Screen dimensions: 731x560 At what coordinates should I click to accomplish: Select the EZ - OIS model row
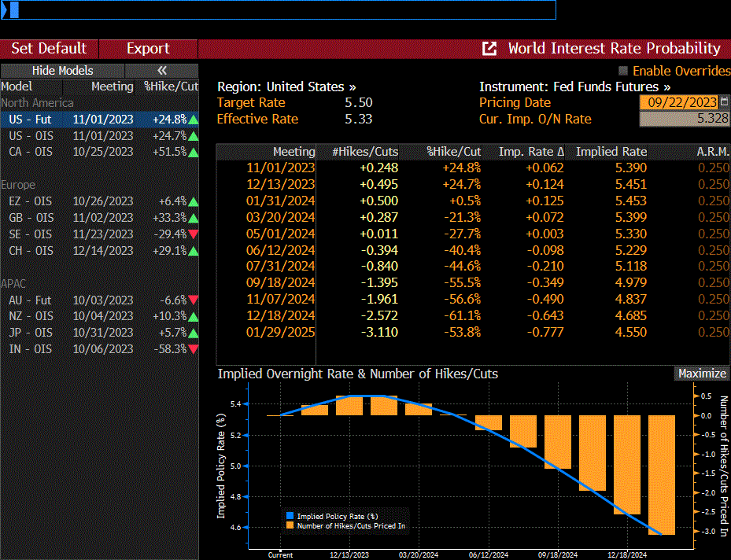tap(99, 201)
